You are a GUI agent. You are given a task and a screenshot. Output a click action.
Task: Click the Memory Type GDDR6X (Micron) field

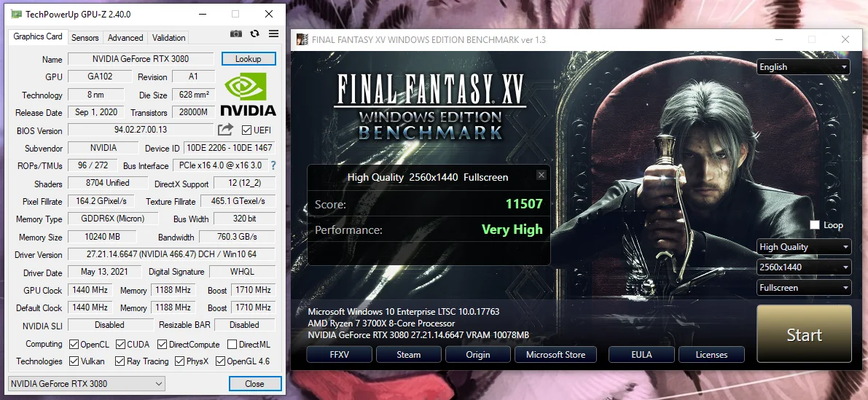tap(113, 219)
